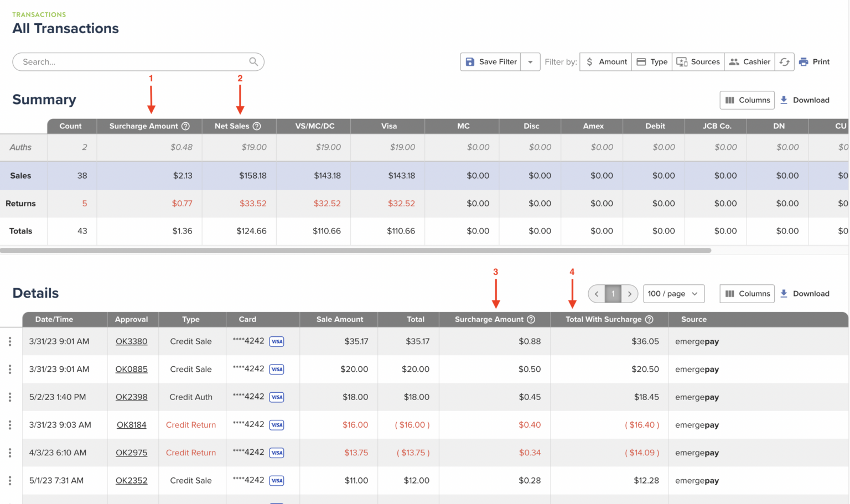The height and width of the screenshot is (504, 850).
Task: Click the Download icon in the Details section
Action: point(785,293)
